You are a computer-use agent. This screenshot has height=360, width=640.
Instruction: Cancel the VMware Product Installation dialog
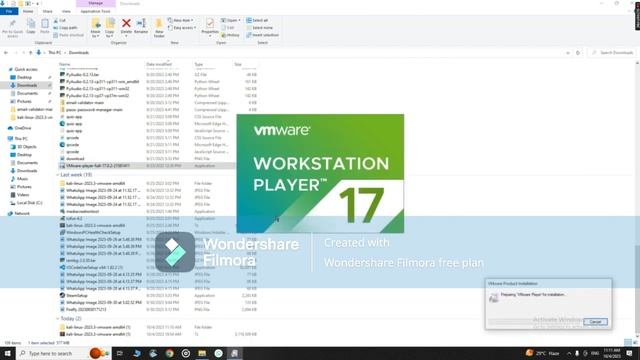coord(595,322)
